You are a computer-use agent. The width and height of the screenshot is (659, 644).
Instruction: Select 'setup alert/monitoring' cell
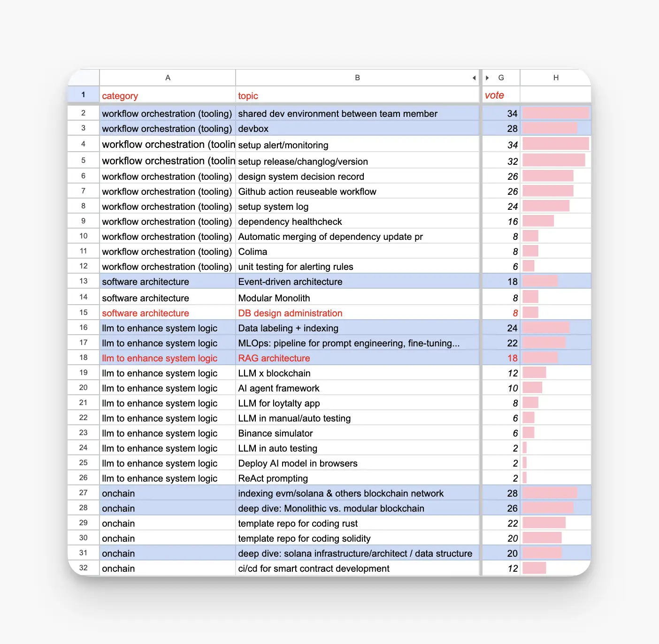click(x=357, y=144)
